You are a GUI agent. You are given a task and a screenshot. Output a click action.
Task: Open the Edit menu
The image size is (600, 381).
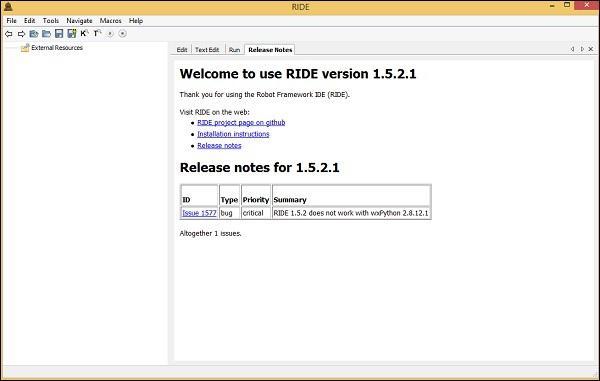point(29,21)
